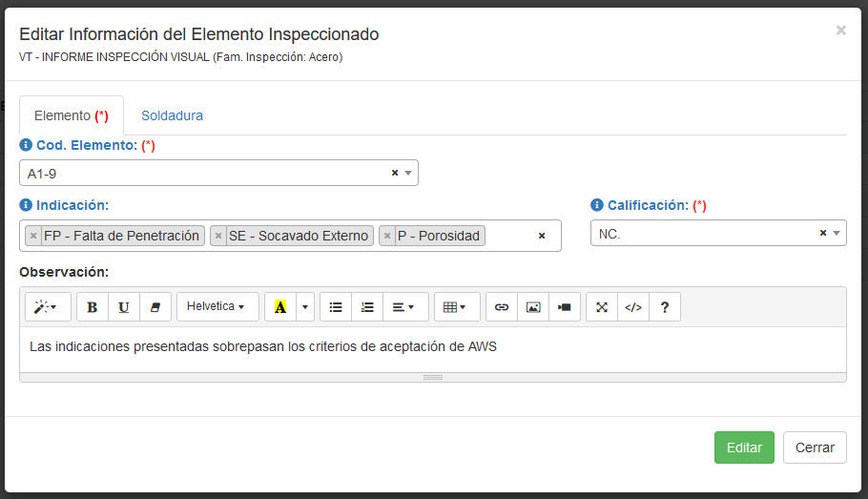Click the eraser clear-formatting icon
The width and height of the screenshot is (868, 499).
[x=155, y=307]
